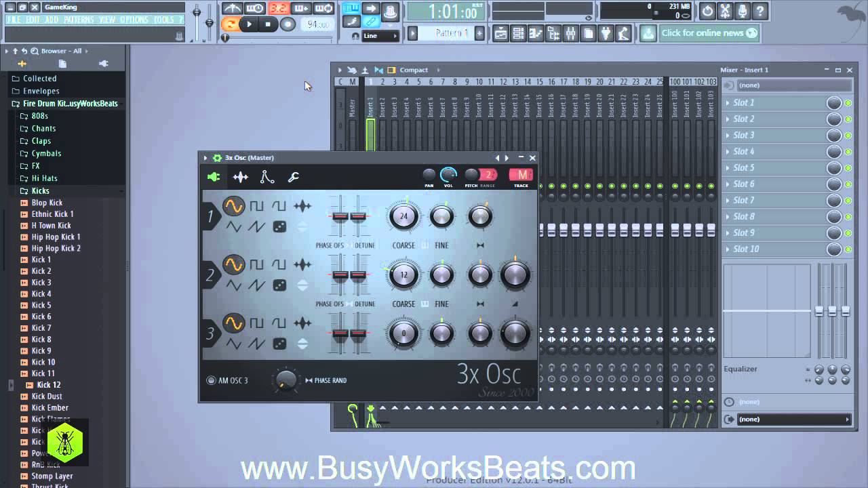Choose sawtooth wave for oscillator 3
This screenshot has height=488, width=868.
pos(256,344)
